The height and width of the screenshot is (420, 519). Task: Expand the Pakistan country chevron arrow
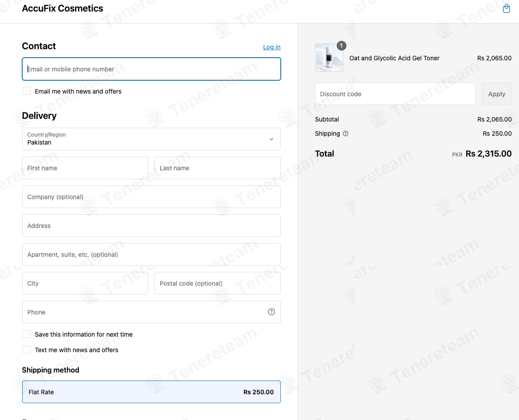point(271,139)
